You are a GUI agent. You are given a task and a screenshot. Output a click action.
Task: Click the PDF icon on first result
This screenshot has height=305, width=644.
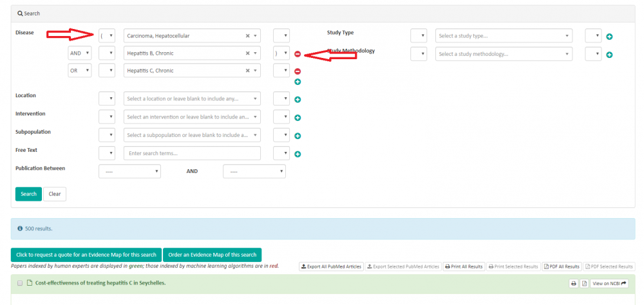584,283
